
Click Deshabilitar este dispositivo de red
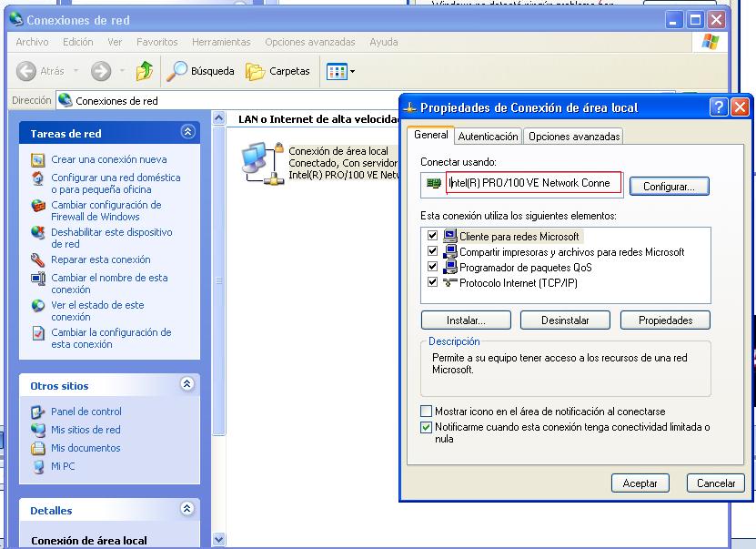click(111, 238)
